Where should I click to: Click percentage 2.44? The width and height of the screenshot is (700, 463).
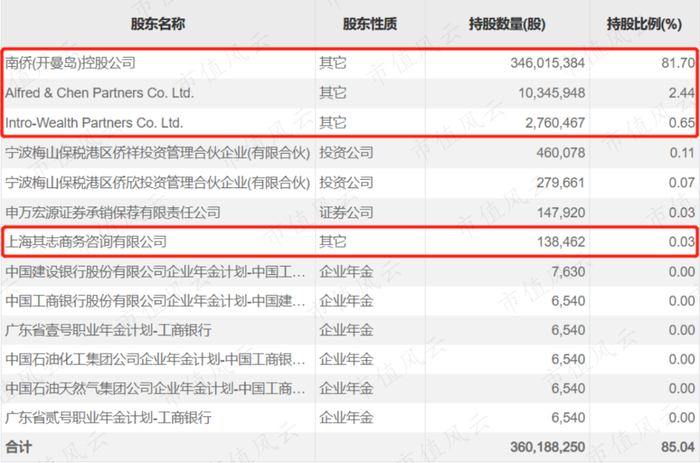pos(682,93)
